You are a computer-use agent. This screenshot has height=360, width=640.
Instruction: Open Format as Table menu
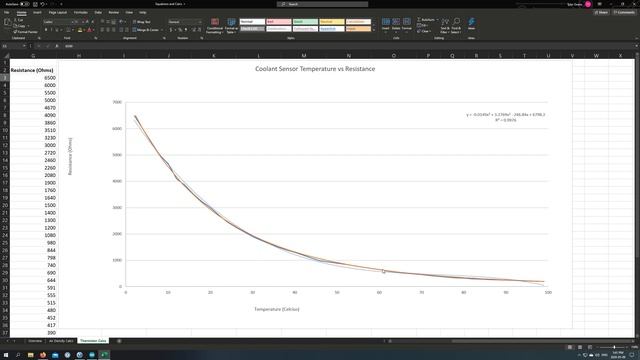tap(231, 25)
